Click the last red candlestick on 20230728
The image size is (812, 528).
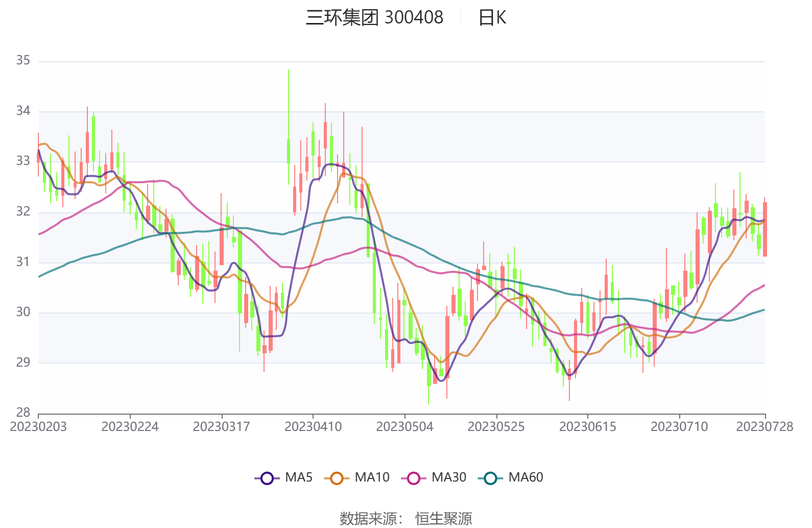click(765, 229)
